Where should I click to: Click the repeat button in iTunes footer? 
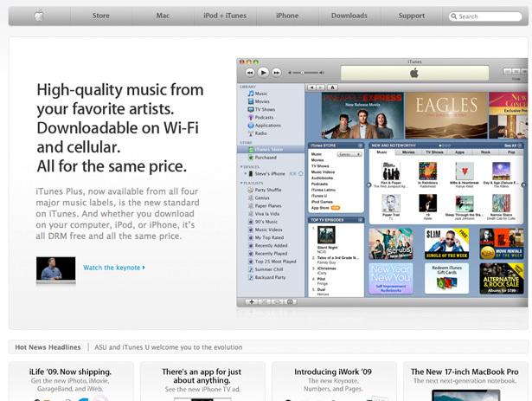(277, 301)
